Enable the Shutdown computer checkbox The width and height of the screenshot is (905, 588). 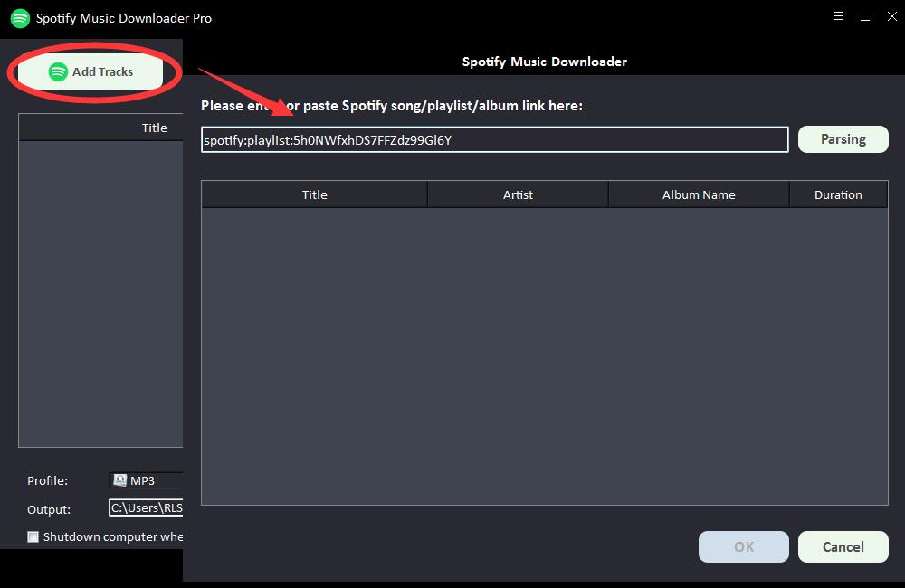(33, 536)
